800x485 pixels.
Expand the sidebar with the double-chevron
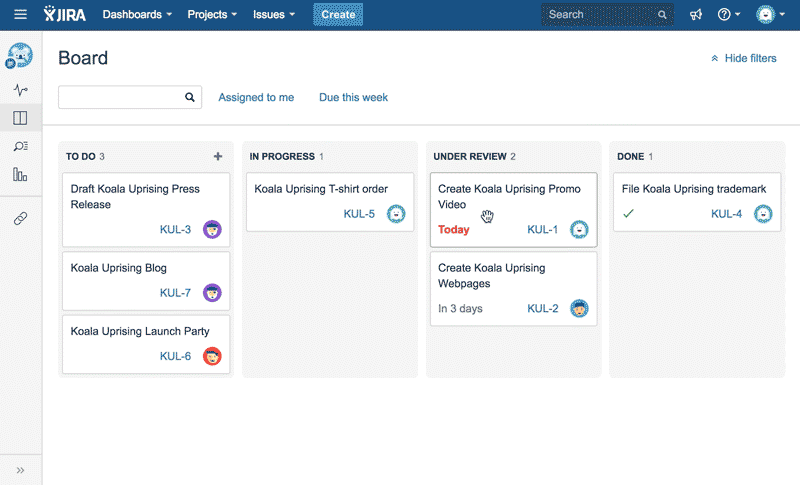click(20, 470)
